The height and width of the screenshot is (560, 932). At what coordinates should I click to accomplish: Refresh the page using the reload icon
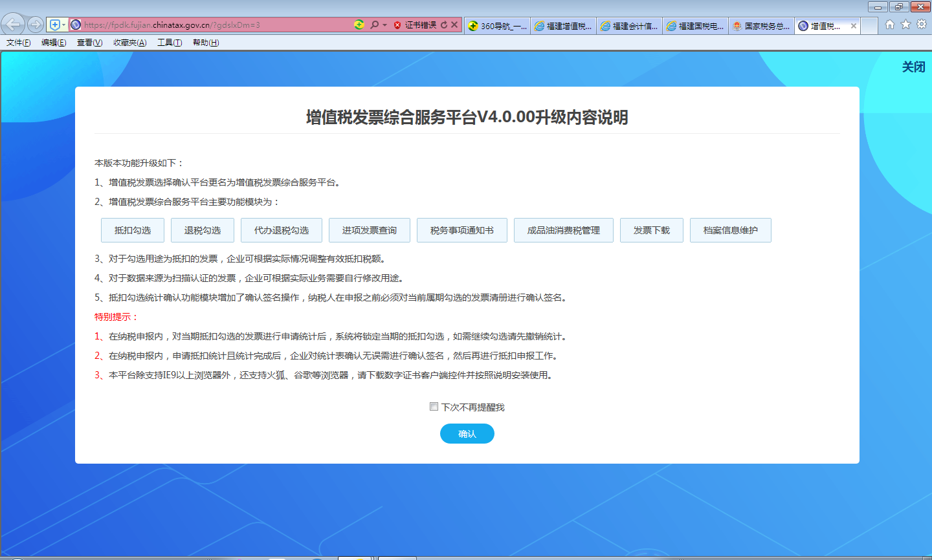pos(444,25)
